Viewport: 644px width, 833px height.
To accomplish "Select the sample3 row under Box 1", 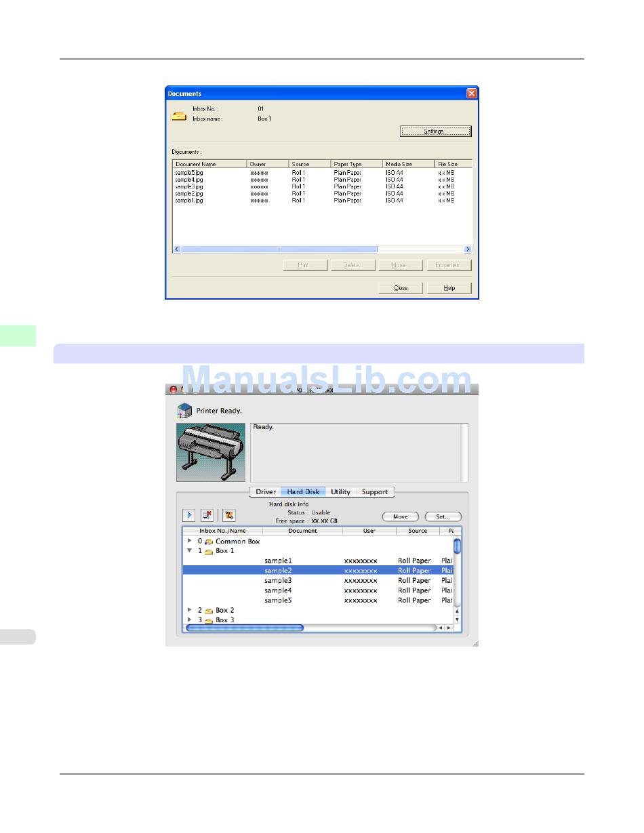I will pos(318,581).
